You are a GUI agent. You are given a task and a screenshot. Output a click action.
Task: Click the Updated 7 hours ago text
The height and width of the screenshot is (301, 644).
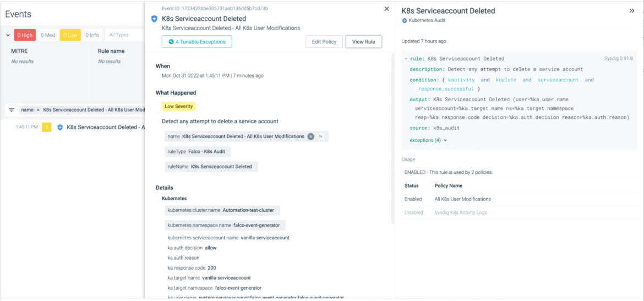(423, 41)
